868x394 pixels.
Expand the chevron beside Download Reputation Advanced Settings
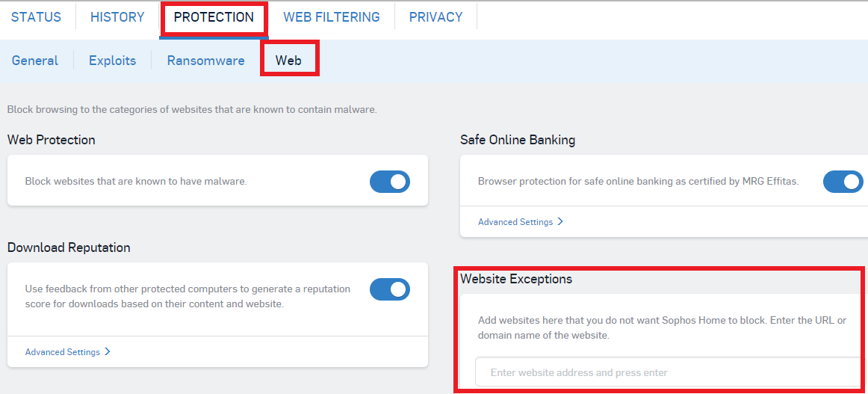(x=108, y=352)
